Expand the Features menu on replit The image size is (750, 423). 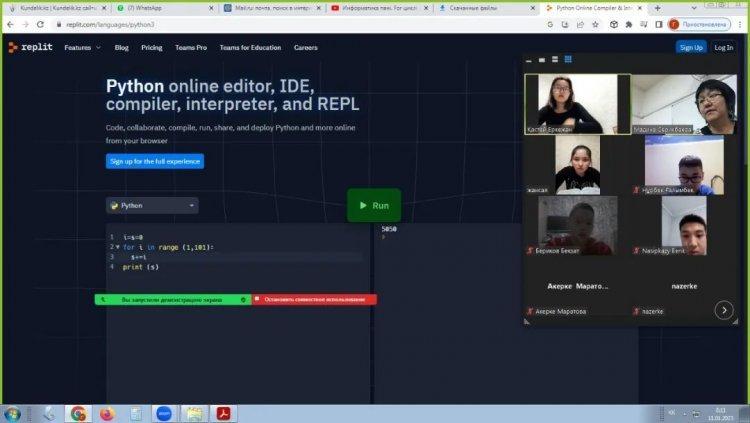82,47
